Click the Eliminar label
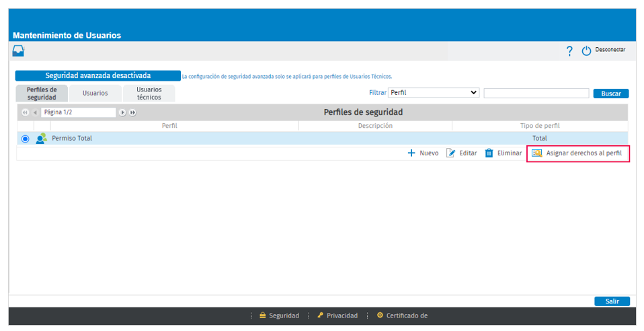Viewport: 644px width, 331px height. point(510,153)
